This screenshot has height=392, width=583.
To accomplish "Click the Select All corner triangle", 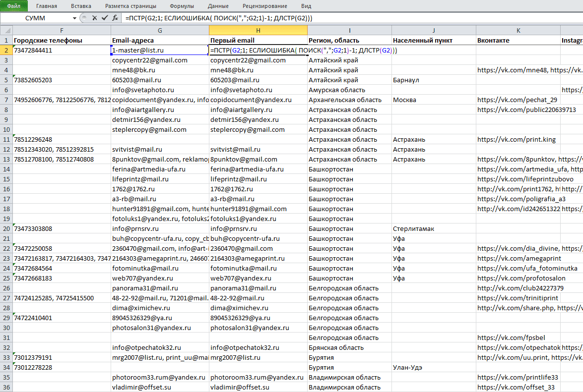I will point(6,30).
